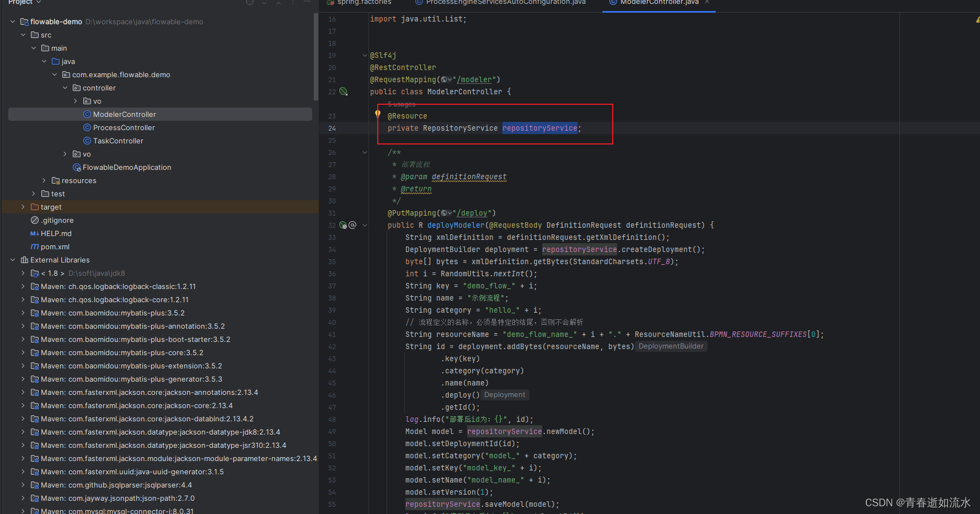Expand the resources folder

point(44,180)
